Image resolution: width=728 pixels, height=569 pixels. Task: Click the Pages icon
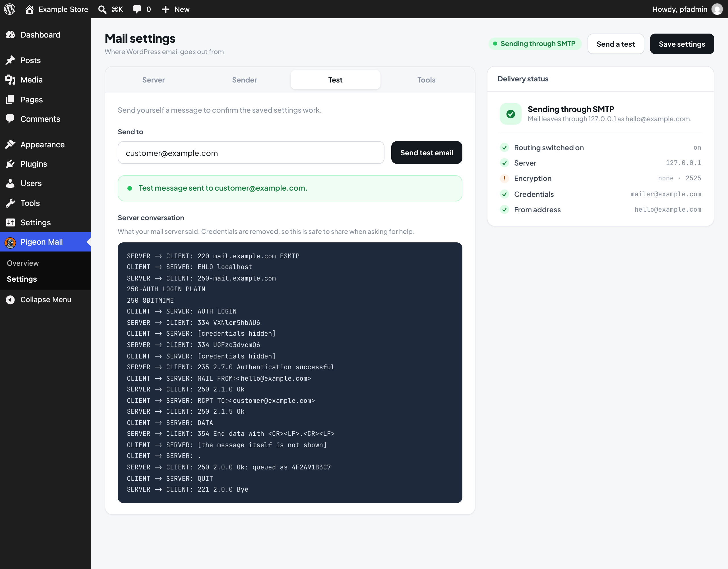coord(10,99)
